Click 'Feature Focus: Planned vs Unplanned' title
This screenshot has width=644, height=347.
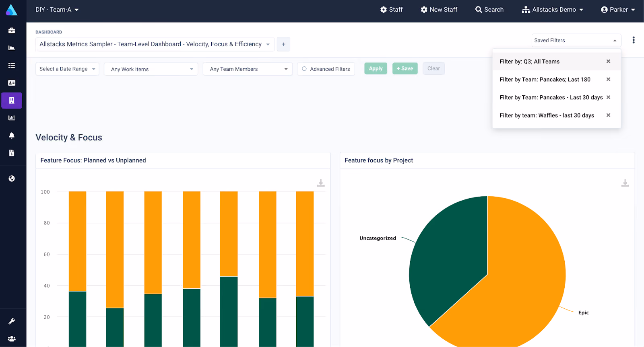pos(93,160)
